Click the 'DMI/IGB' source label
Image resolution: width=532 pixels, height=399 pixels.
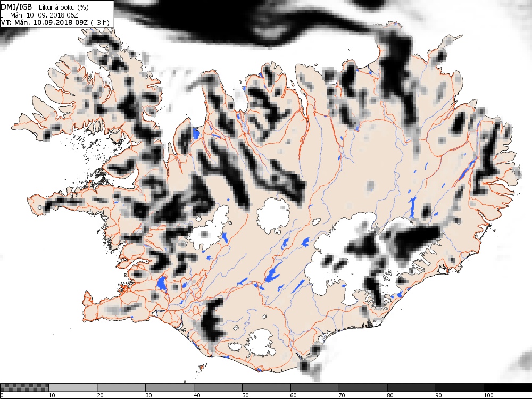[x=16, y=7]
